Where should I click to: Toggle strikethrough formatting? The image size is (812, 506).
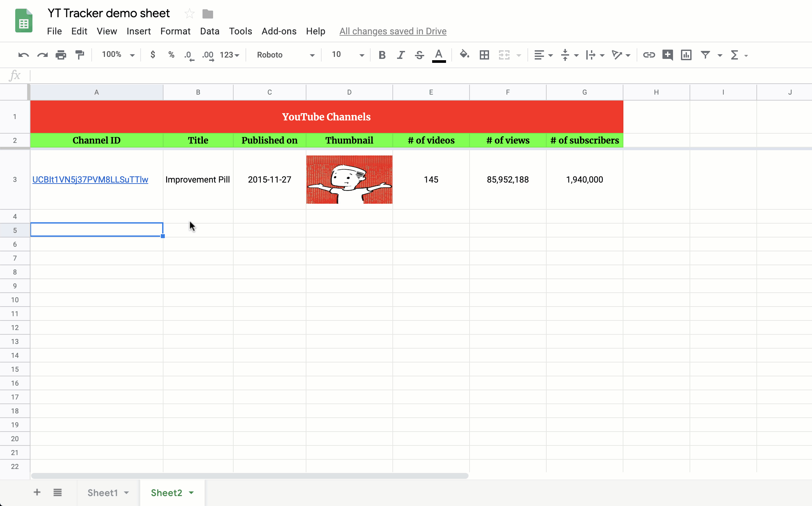[419, 55]
